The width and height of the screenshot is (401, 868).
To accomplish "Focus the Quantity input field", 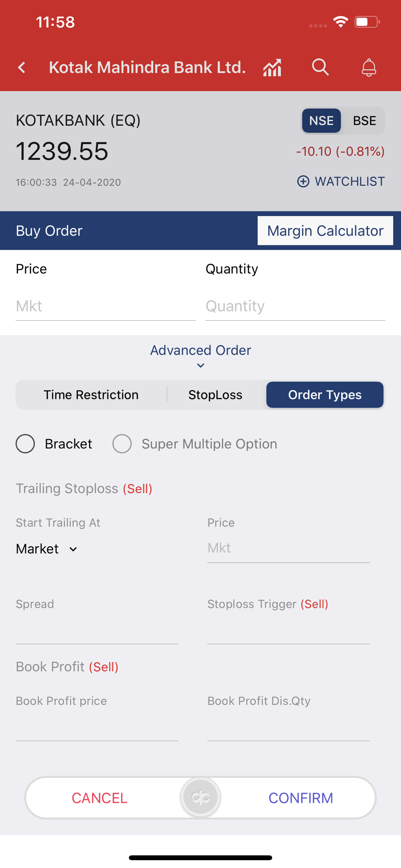I will tap(295, 306).
